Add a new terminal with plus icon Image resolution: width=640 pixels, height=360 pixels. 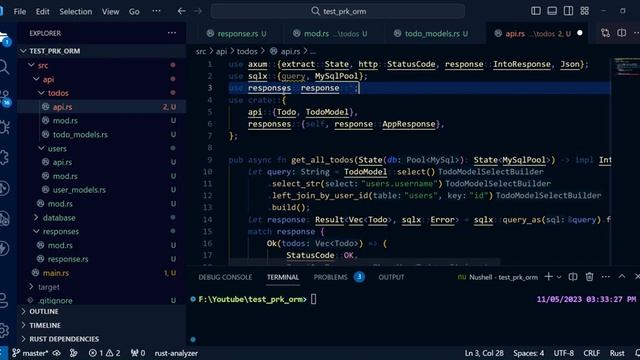pyautogui.click(x=548, y=277)
